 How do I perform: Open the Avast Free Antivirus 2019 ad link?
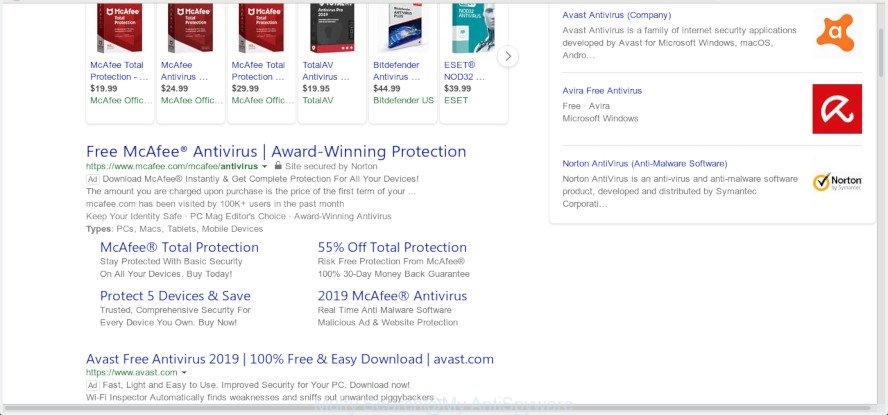pos(289,359)
